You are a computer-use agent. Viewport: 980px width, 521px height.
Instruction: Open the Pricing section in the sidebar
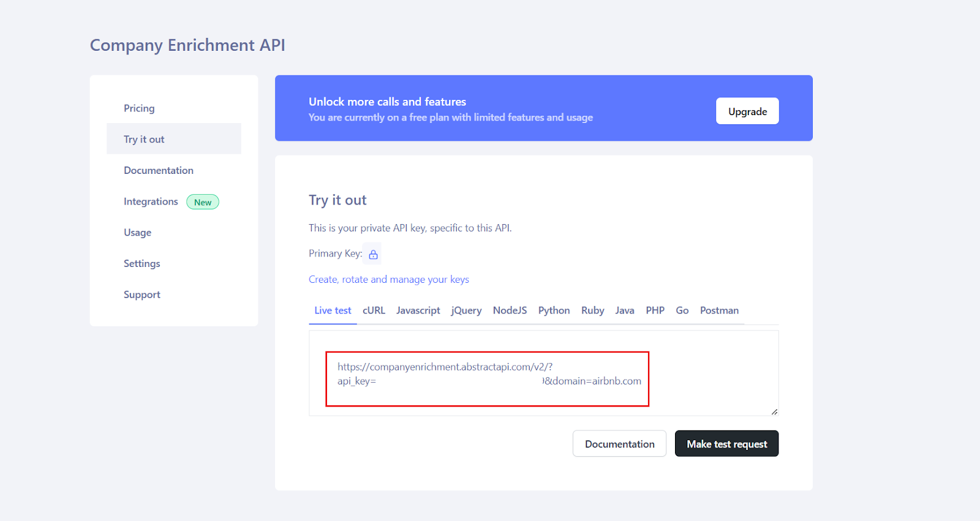139,108
